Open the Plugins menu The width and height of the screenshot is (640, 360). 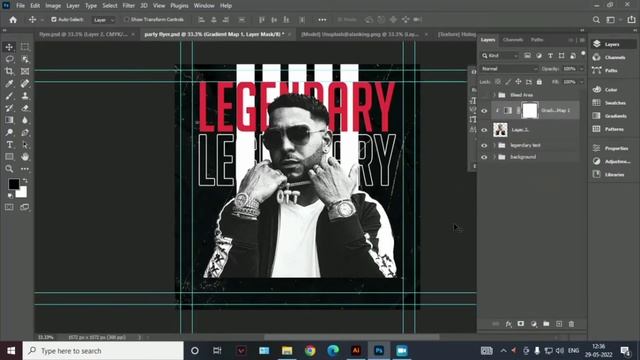click(x=179, y=6)
